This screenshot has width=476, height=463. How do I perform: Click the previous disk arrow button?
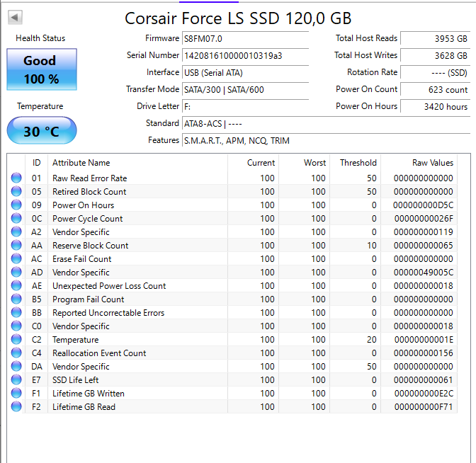[x=15, y=18]
